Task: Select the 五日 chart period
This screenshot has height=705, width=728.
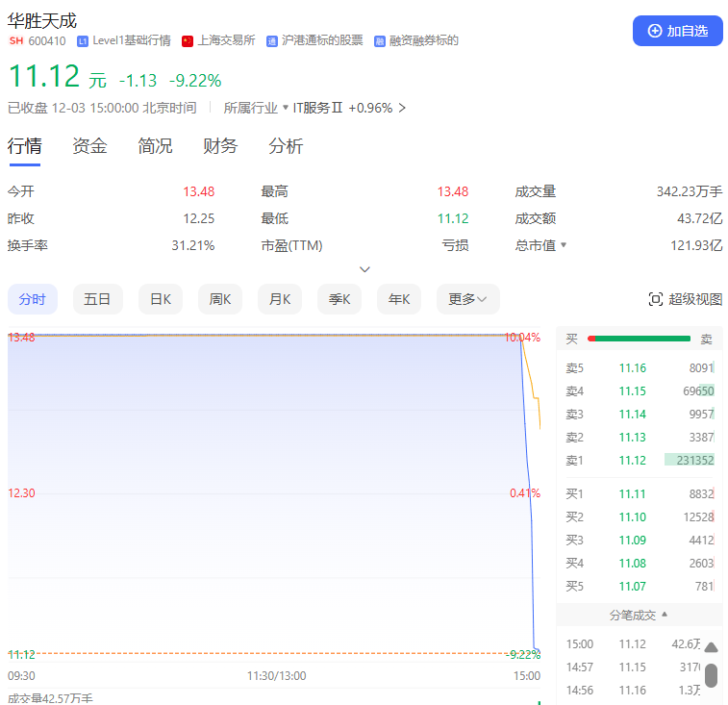Action: pos(97,299)
